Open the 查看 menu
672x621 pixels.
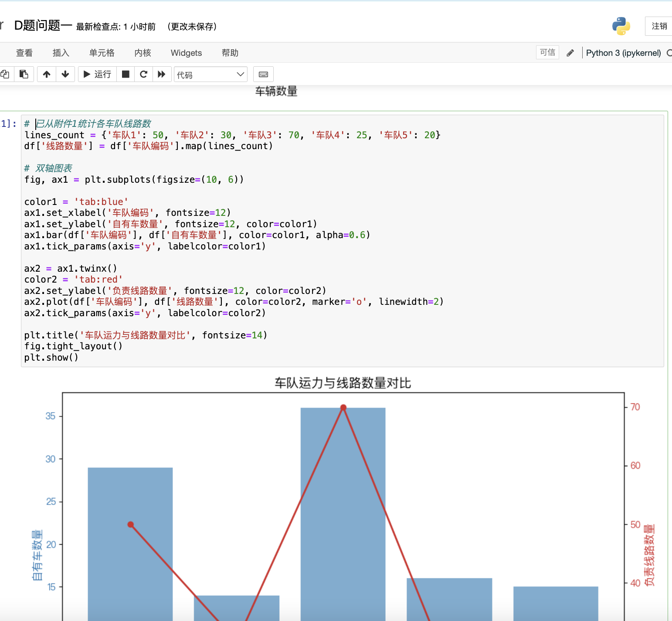(x=24, y=53)
